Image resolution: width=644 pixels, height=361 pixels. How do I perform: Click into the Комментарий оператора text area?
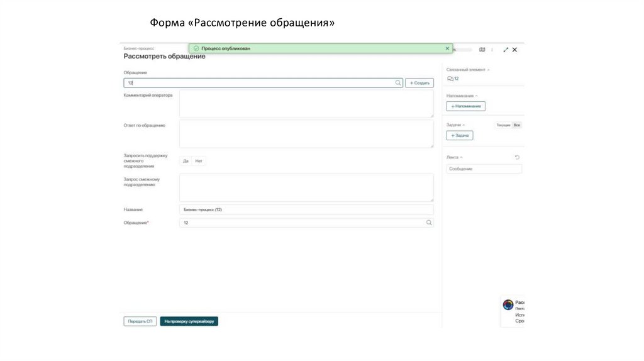(x=306, y=104)
